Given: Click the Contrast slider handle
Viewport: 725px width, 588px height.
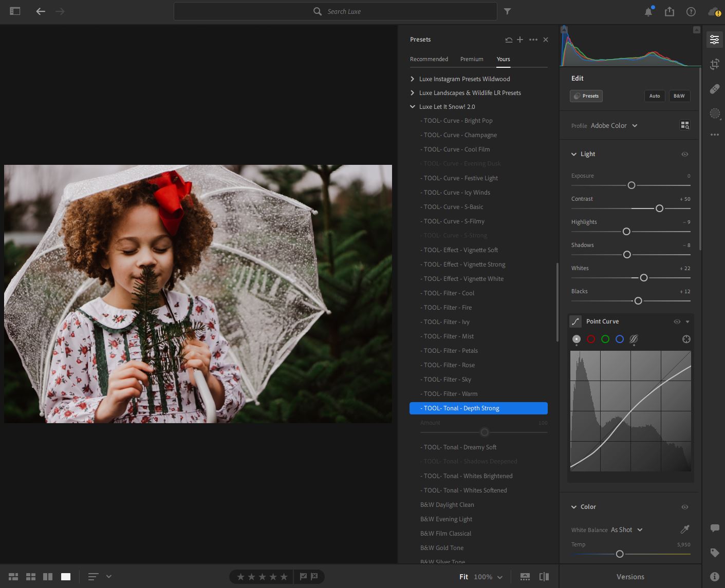Looking at the screenshot, I should pos(659,208).
